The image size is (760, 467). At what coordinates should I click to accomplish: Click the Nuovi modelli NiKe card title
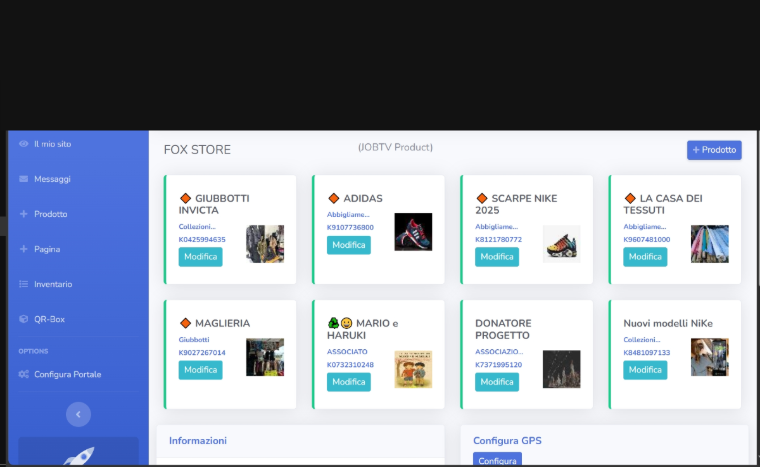click(x=668, y=323)
